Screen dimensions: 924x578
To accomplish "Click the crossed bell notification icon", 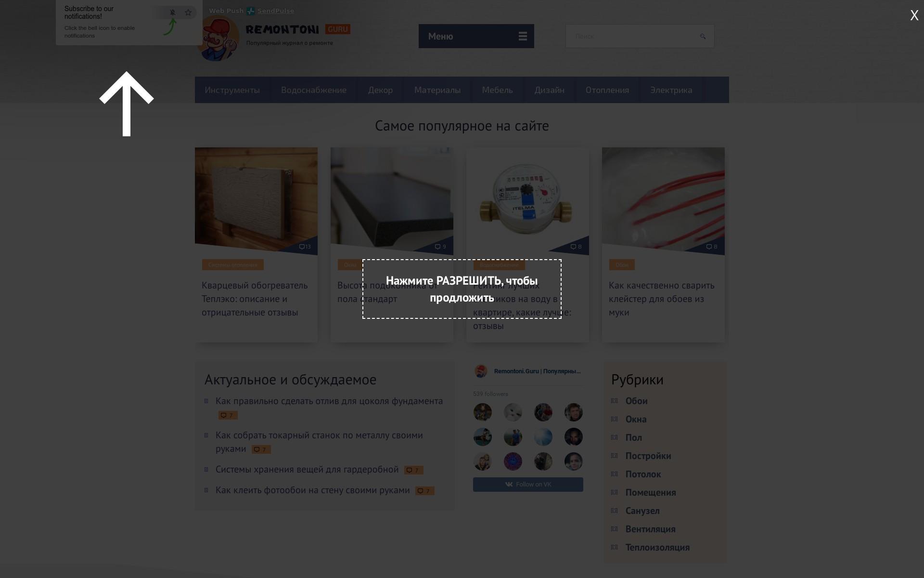I will [173, 13].
